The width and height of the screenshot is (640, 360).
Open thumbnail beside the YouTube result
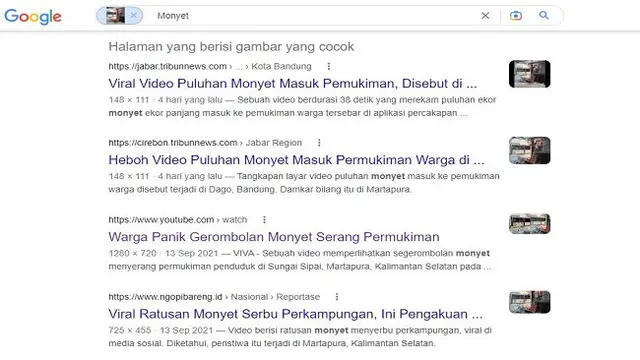click(x=529, y=224)
